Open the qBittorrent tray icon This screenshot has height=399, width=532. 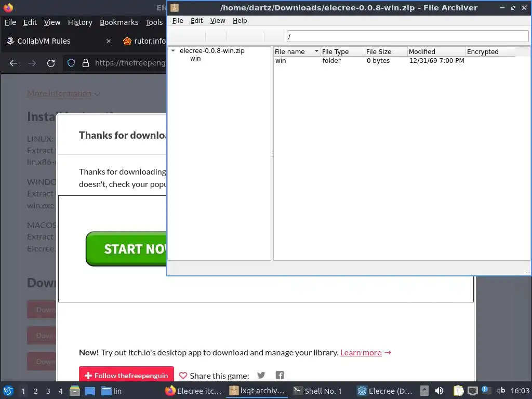pyautogui.click(x=501, y=391)
